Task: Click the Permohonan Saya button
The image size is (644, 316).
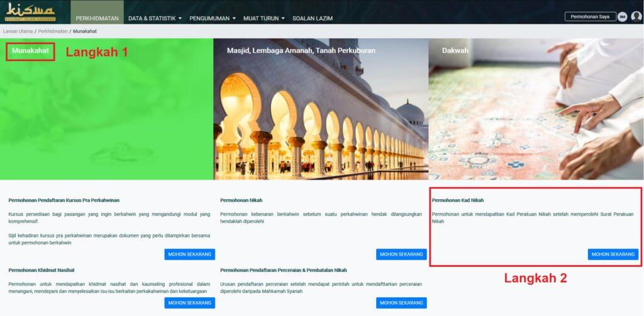Action: 590,17
